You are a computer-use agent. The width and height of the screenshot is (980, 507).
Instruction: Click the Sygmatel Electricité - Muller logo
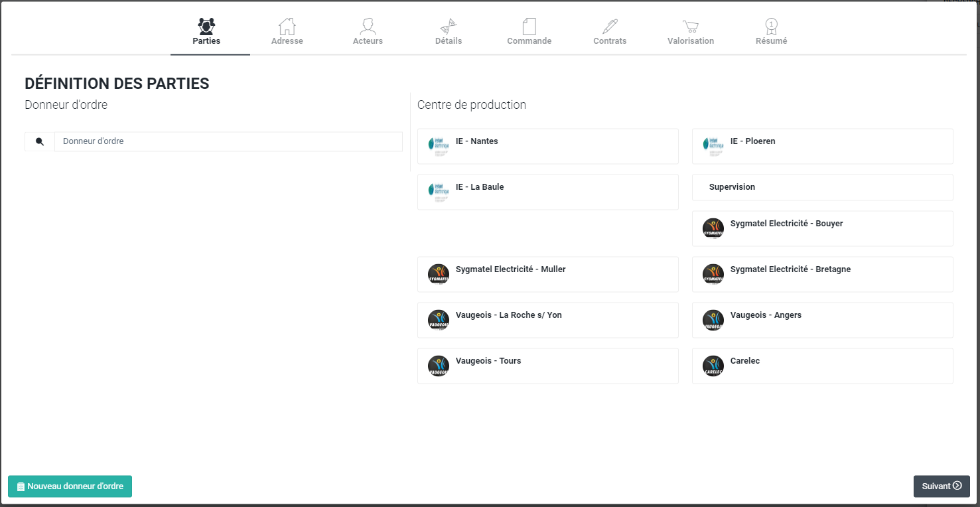click(x=438, y=274)
